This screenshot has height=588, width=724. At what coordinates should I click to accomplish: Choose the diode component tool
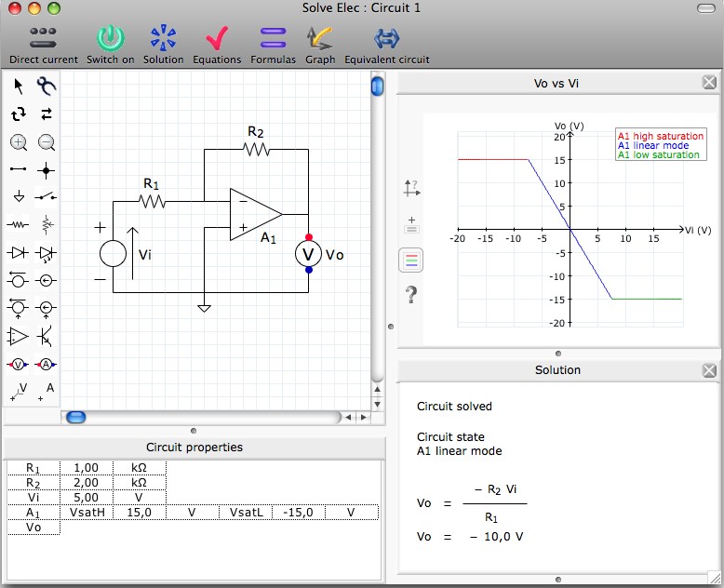pyautogui.click(x=18, y=253)
